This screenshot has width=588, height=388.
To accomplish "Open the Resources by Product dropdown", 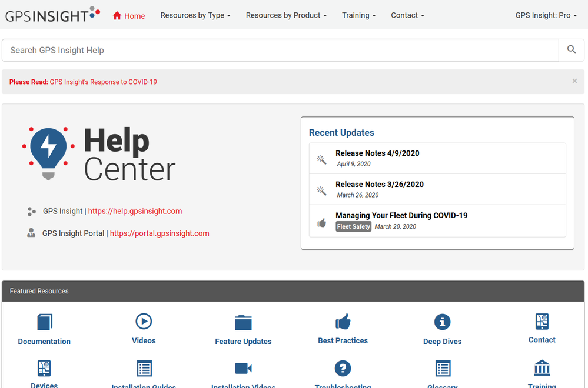I will 286,15.
